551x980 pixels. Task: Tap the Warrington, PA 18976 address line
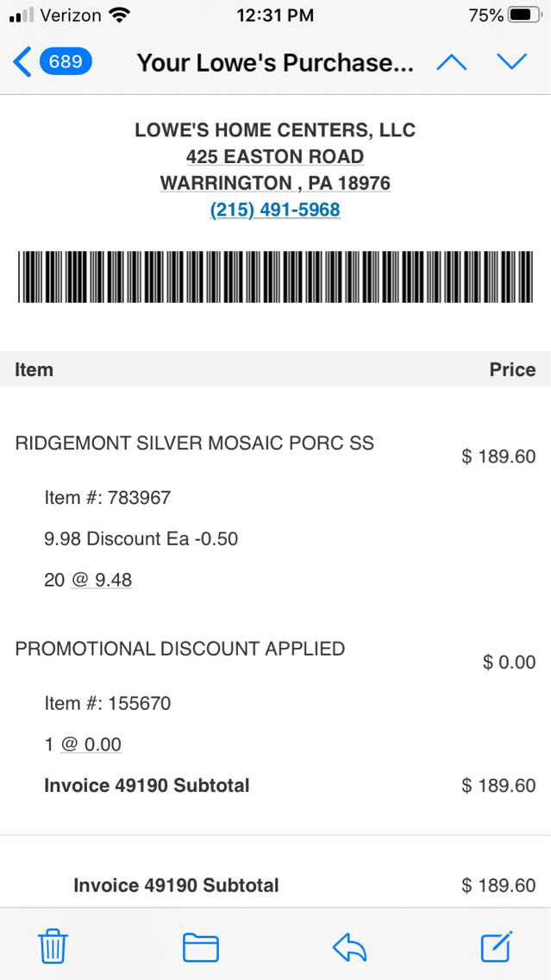[x=275, y=183]
